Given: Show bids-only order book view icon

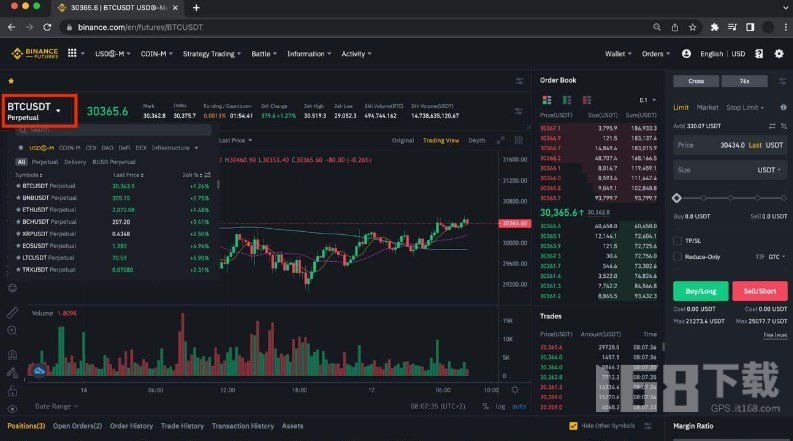Looking at the screenshot, I should [x=567, y=100].
